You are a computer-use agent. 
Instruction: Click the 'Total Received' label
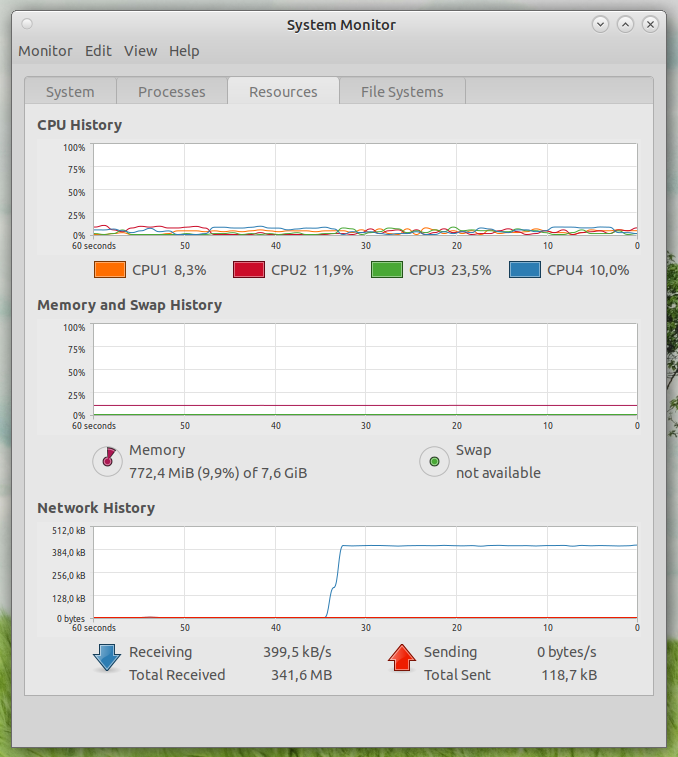click(177, 675)
